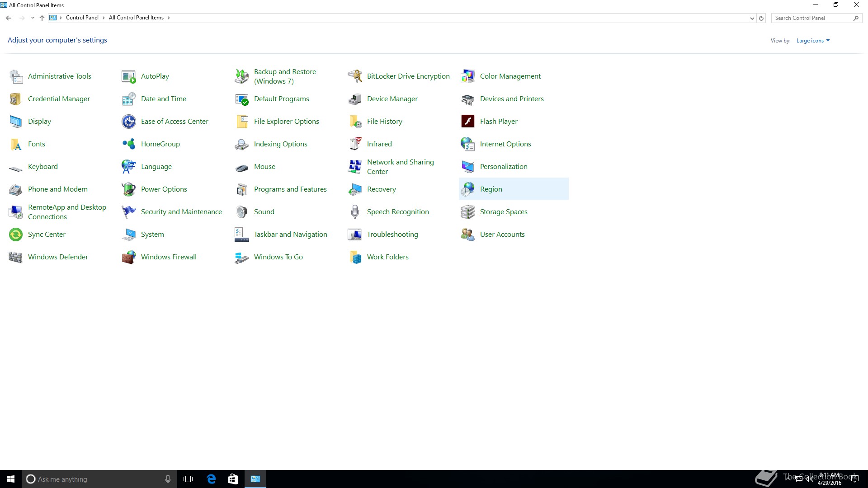Open the Device Manager icon
Image resolution: width=868 pixels, height=488 pixels.
coord(355,99)
